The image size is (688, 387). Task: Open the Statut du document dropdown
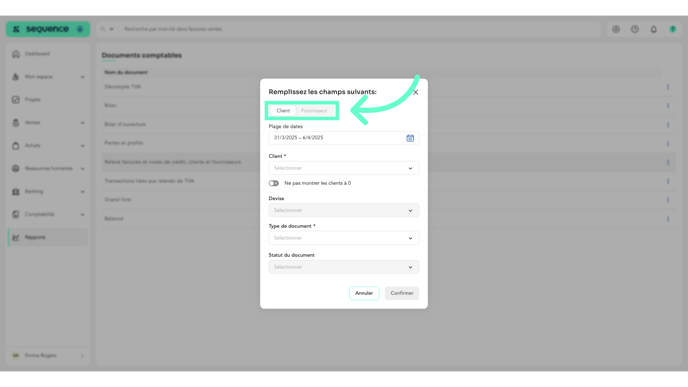click(344, 267)
